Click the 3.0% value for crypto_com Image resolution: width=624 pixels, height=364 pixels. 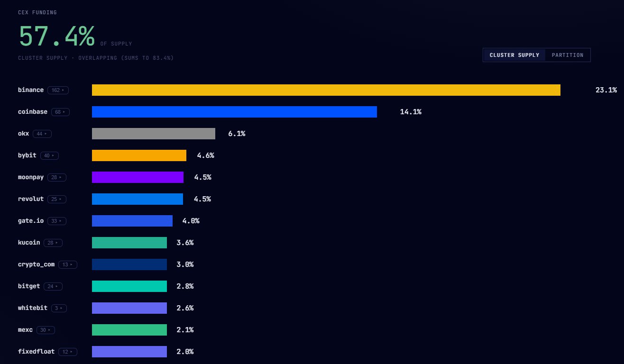point(185,264)
